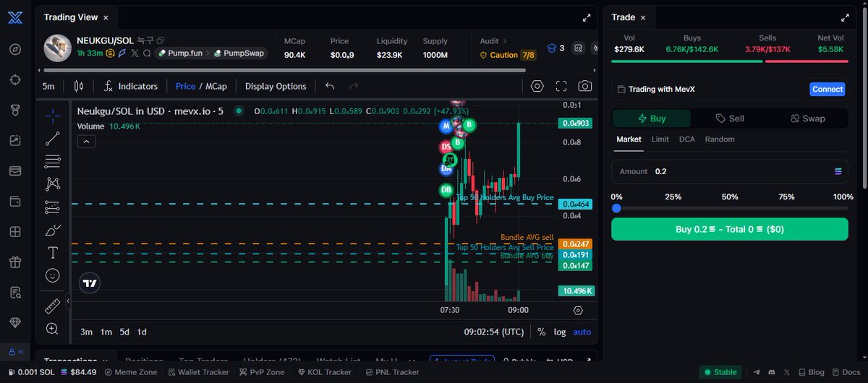The height and width of the screenshot is (383, 868).
Task: Connect wallet with the Connect button
Action: tap(827, 90)
